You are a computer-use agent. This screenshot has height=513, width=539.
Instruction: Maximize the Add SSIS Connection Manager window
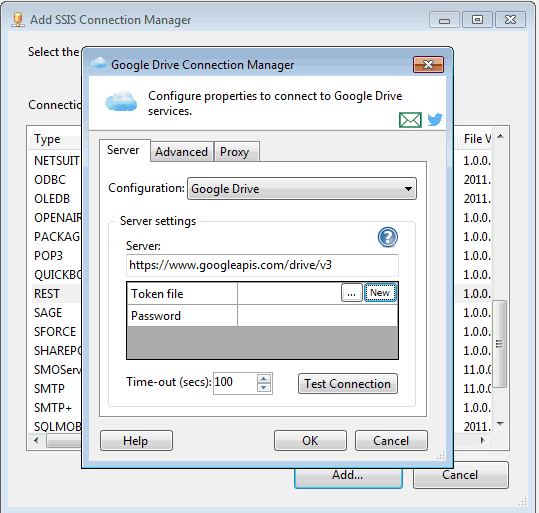point(477,20)
